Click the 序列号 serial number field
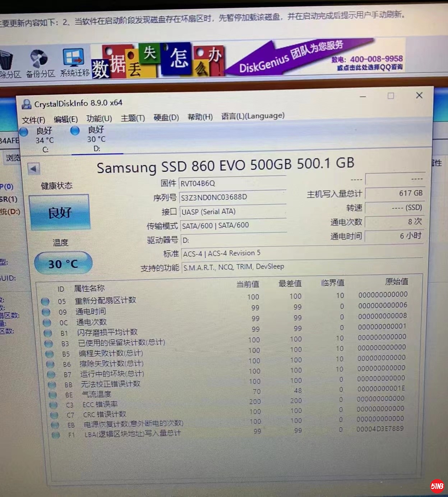Image resolution: width=448 pixels, height=497 pixels. [x=233, y=197]
